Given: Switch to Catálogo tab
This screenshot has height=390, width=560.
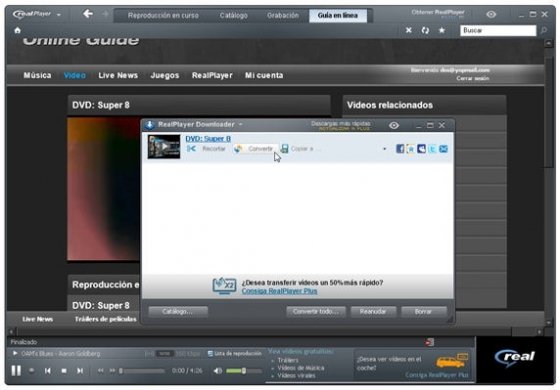Looking at the screenshot, I should coord(234,15).
